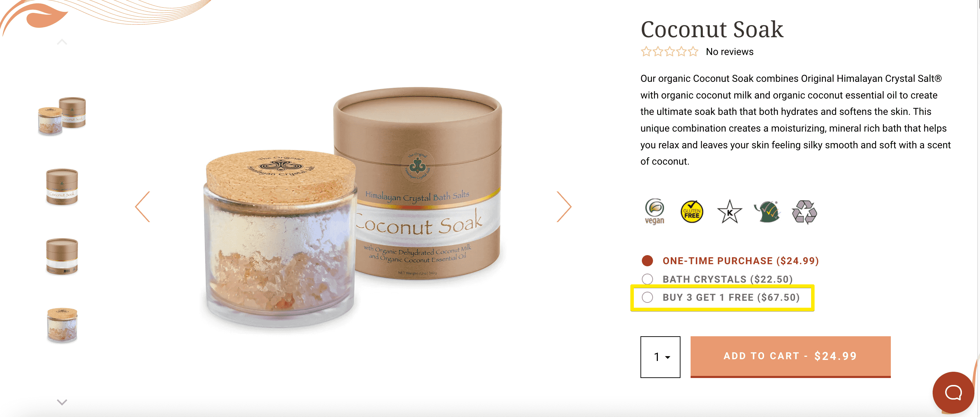Expand thumbnail list with down chevron
Viewport: 980px width, 417px height.
pos(62,402)
